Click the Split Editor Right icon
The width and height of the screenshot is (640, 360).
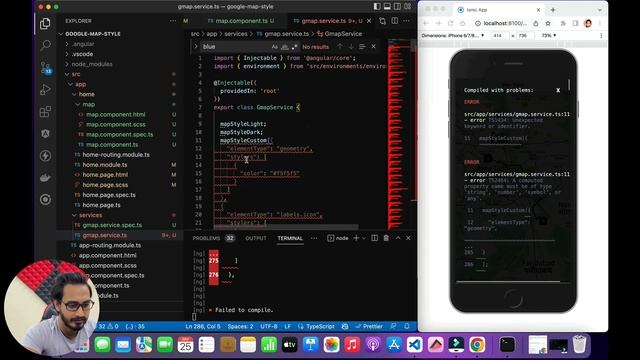pos(395,21)
